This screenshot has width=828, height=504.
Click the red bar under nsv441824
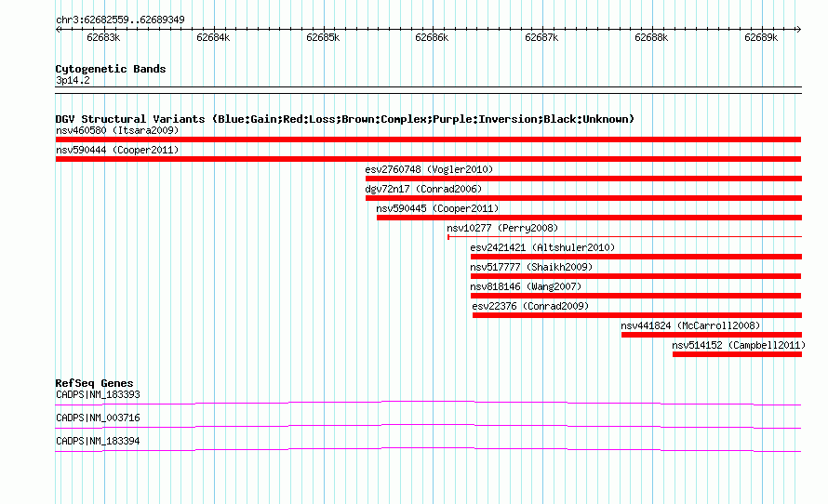(712, 335)
